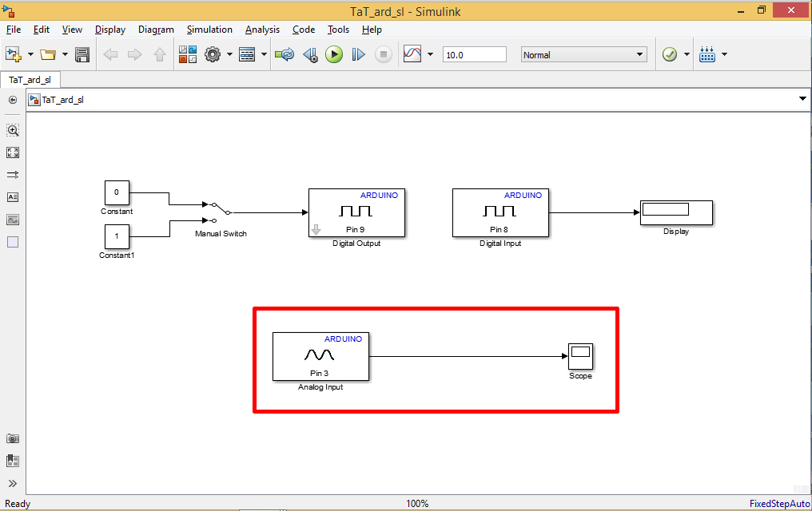
Task: Click the Open folder icon
Action: pos(48,54)
